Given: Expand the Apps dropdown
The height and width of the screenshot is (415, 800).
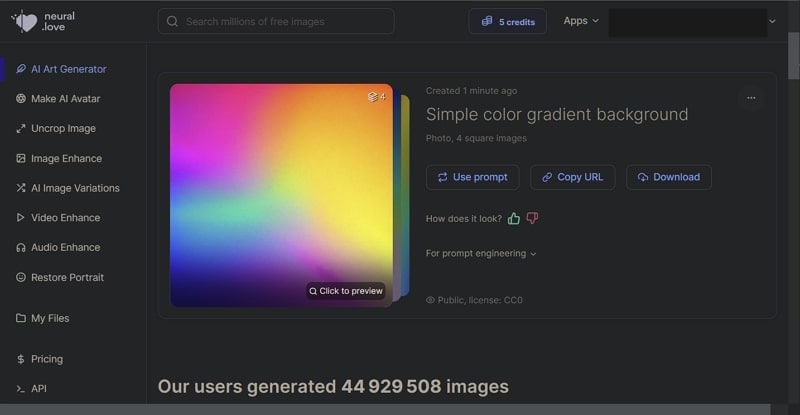Looking at the screenshot, I should [x=581, y=21].
